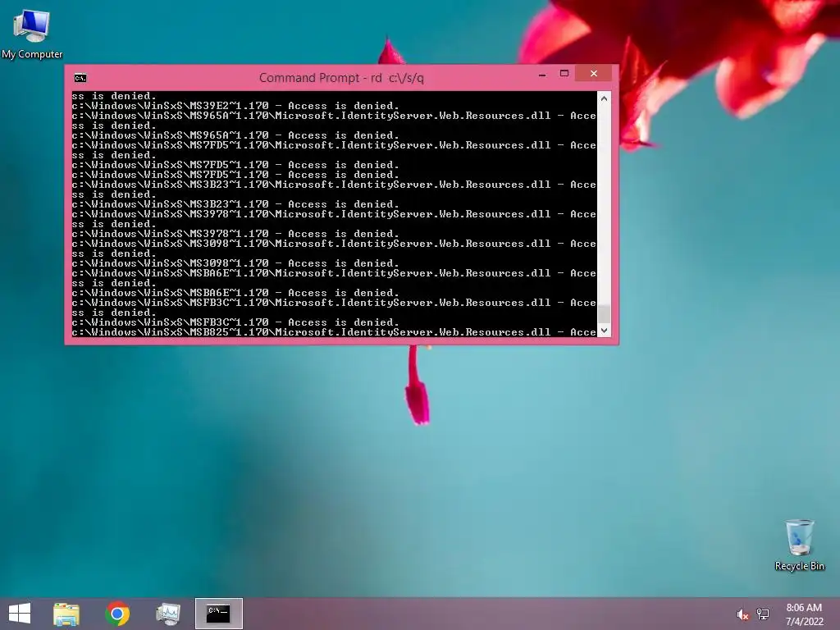Open the Recycle Bin desktop icon
The height and width of the screenshot is (630, 840).
[x=799, y=545]
